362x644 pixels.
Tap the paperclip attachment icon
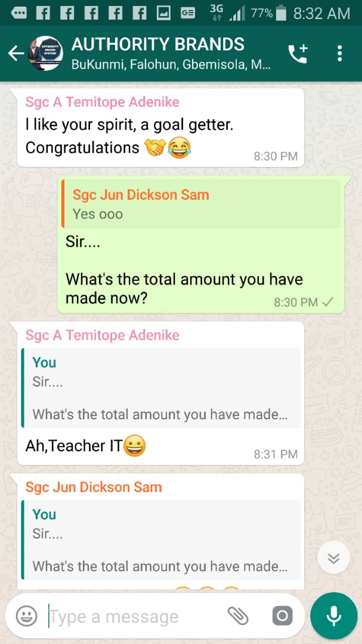click(239, 616)
